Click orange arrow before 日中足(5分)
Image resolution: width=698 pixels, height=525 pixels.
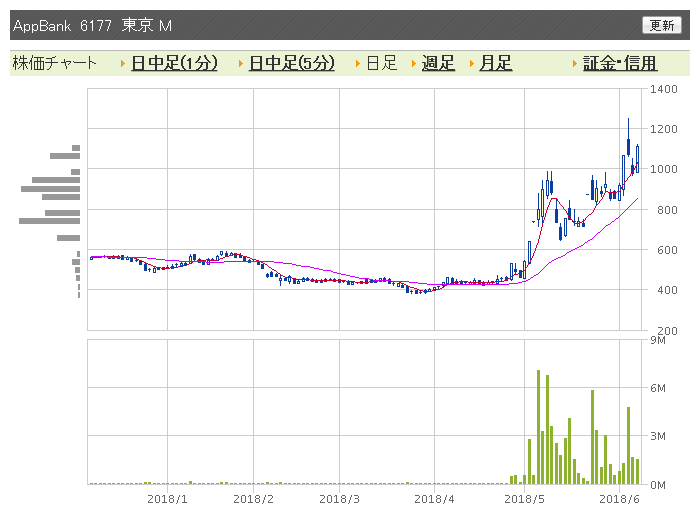240,64
